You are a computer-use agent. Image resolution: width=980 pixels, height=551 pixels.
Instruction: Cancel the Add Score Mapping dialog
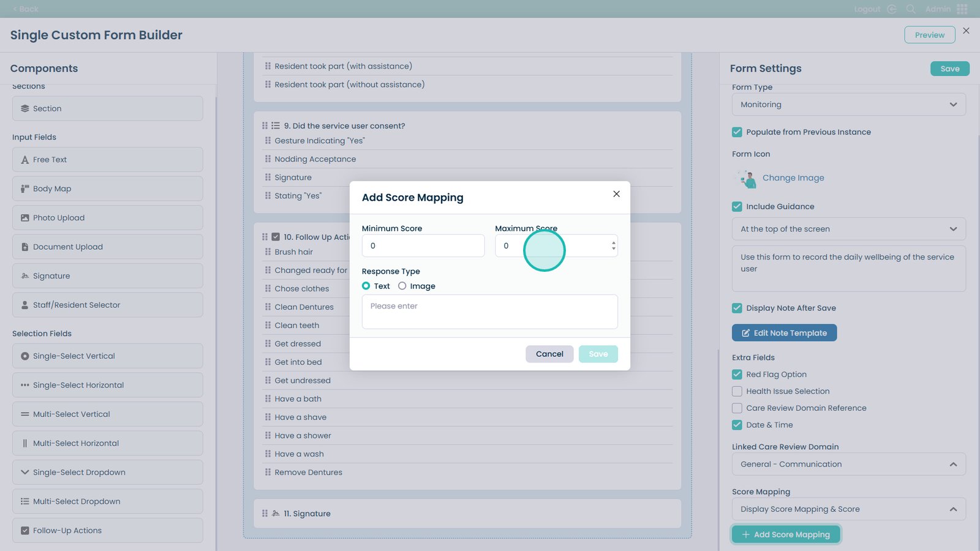[549, 354]
